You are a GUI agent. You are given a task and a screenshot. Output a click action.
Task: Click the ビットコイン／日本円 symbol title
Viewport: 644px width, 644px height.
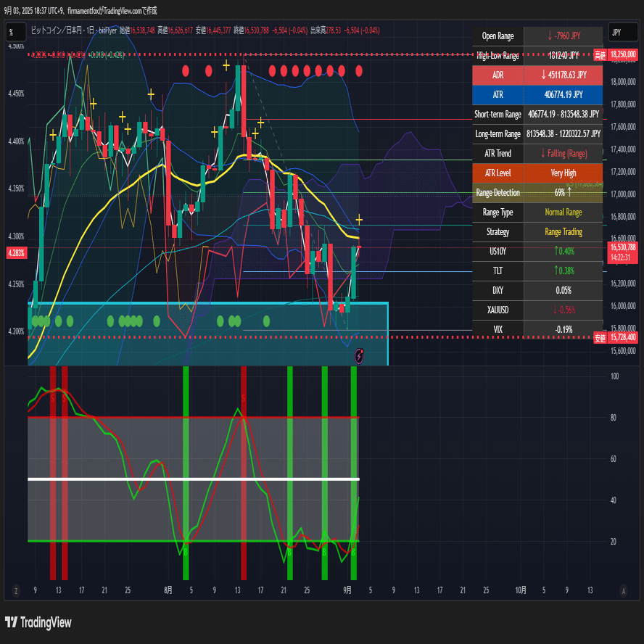click(x=57, y=30)
